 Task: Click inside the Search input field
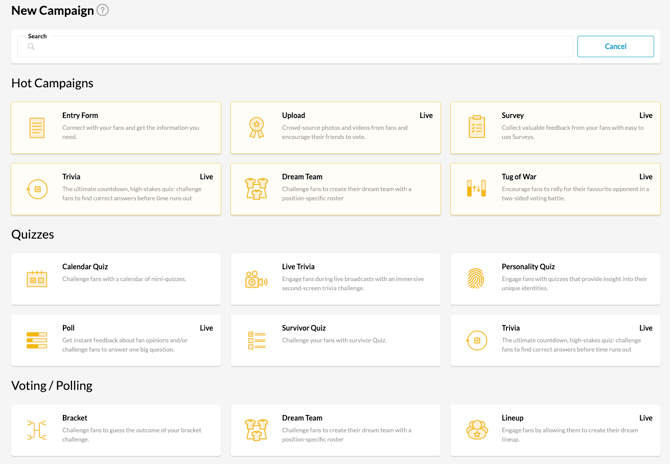[300, 47]
